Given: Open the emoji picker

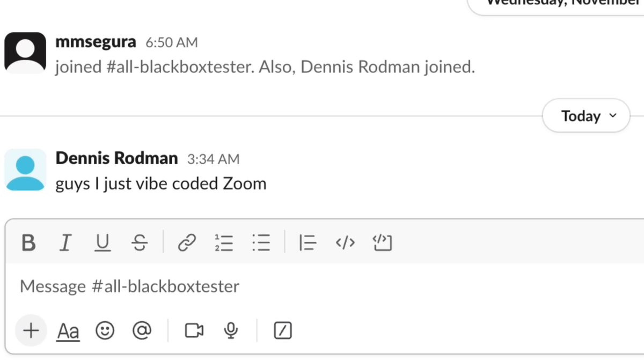Looking at the screenshot, I should click(x=105, y=331).
